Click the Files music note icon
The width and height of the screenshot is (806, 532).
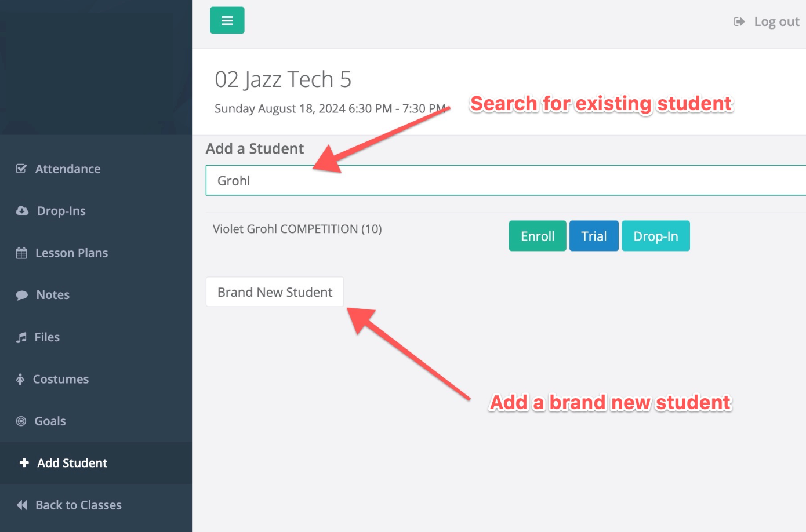click(21, 337)
